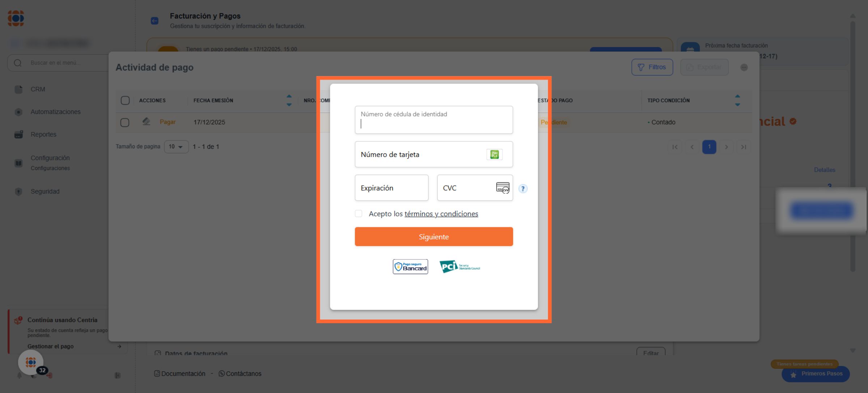This screenshot has height=393, width=868.
Task: Click the PCI Security Standards logo
Action: (x=459, y=267)
